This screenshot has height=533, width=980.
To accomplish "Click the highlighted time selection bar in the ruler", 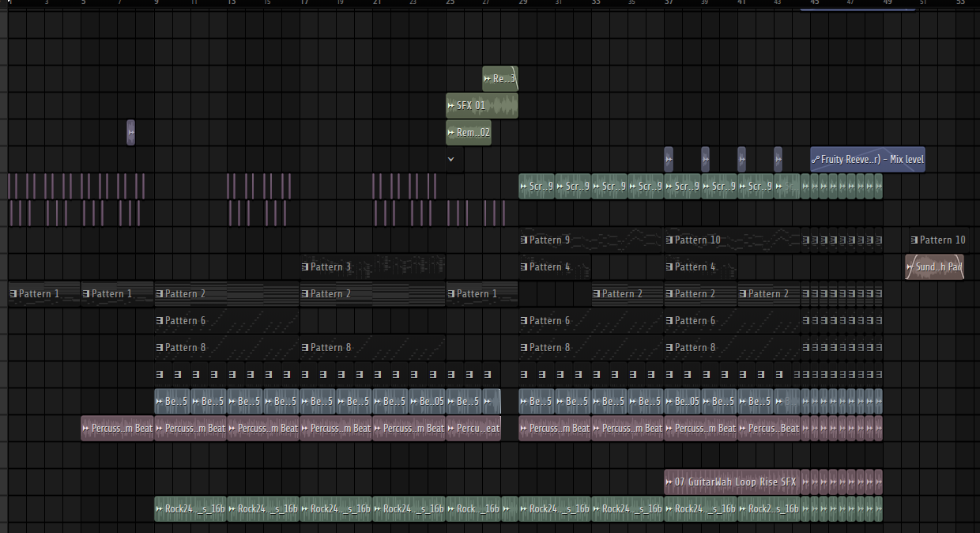I will click(x=857, y=9).
